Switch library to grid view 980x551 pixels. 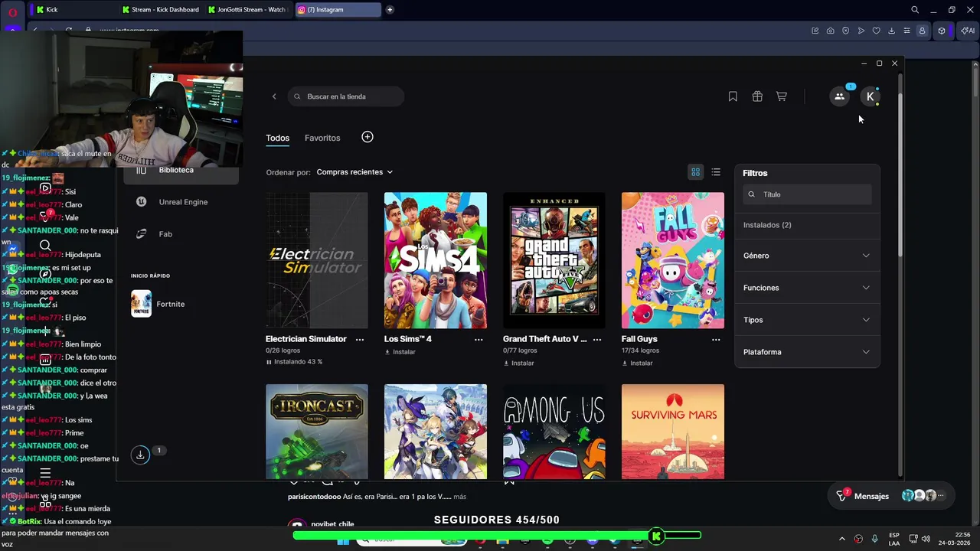pos(695,172)
